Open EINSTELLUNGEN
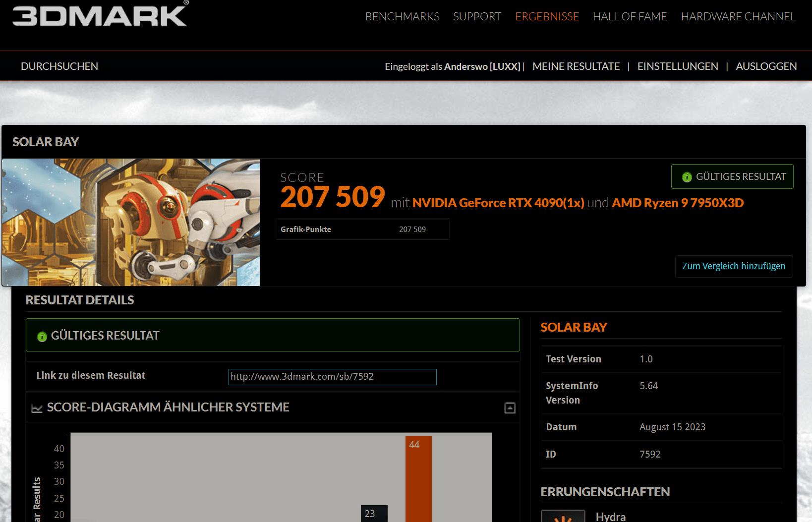The width and height of the screenshot is (812, 522). (678, 66)
